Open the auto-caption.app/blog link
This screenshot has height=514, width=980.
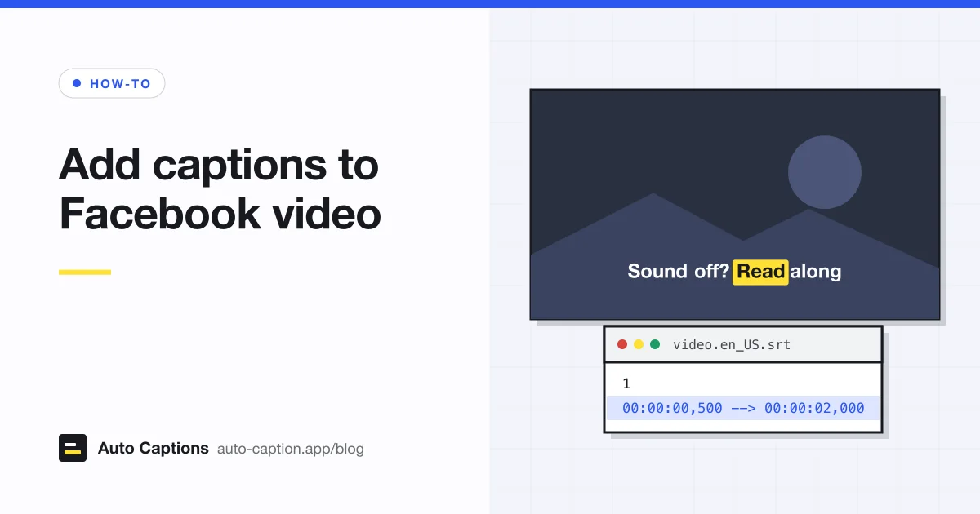pyautogui.click(x=291, y=449)
